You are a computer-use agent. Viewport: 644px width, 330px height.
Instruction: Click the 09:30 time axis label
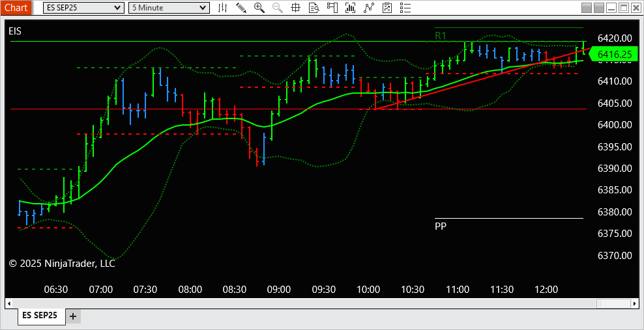point(324,290)
